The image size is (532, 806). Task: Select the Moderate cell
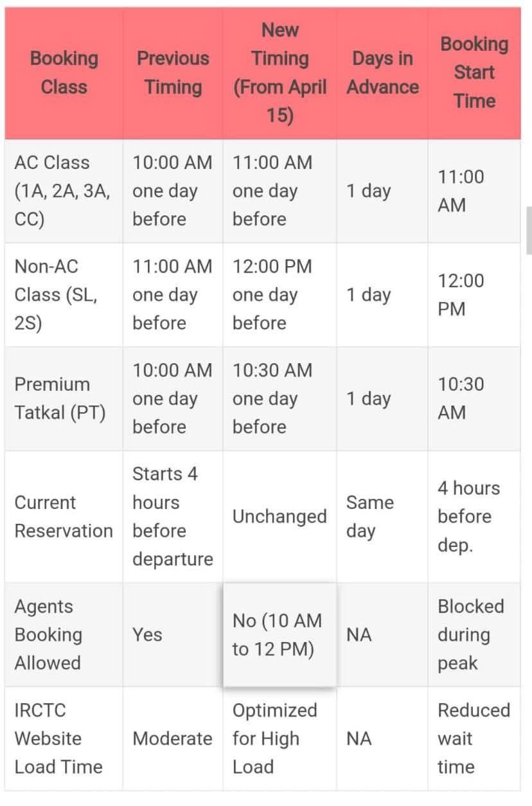[x=172, y=739]
